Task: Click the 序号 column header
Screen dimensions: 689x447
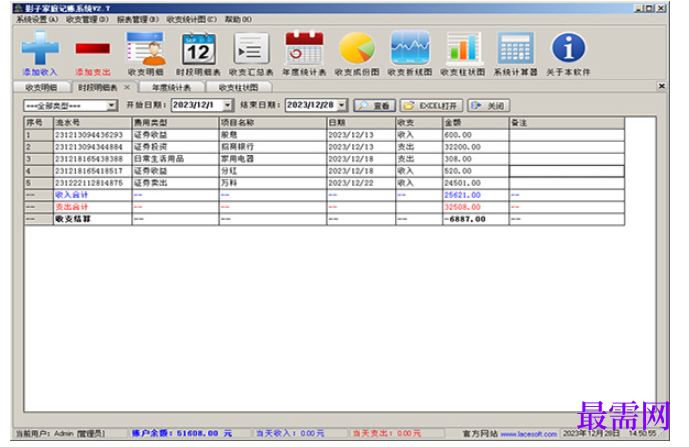Action: pos(39,123)
